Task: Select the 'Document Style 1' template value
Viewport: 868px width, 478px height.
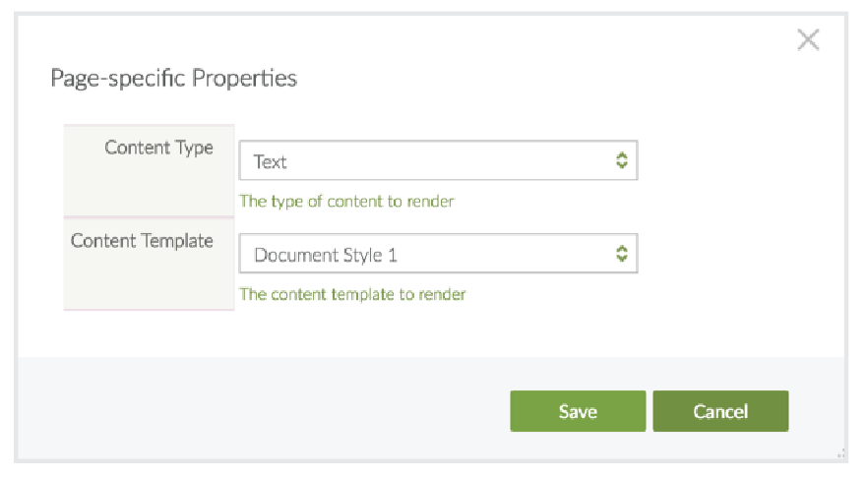Action: click(326, 256)
